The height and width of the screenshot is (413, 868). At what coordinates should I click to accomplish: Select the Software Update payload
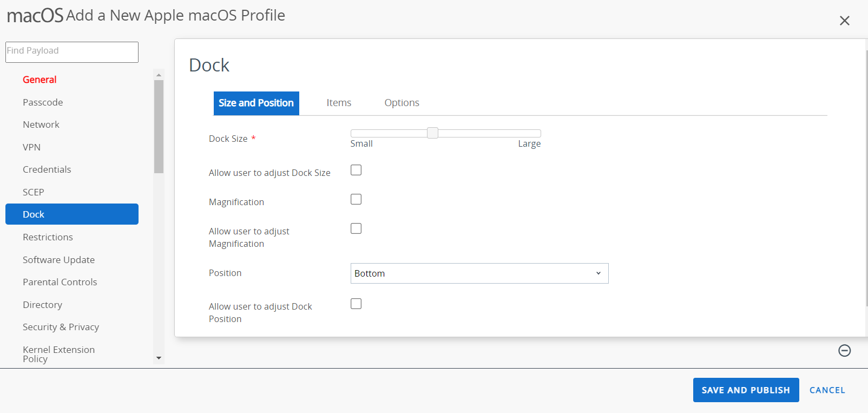(x=58, y=260)
